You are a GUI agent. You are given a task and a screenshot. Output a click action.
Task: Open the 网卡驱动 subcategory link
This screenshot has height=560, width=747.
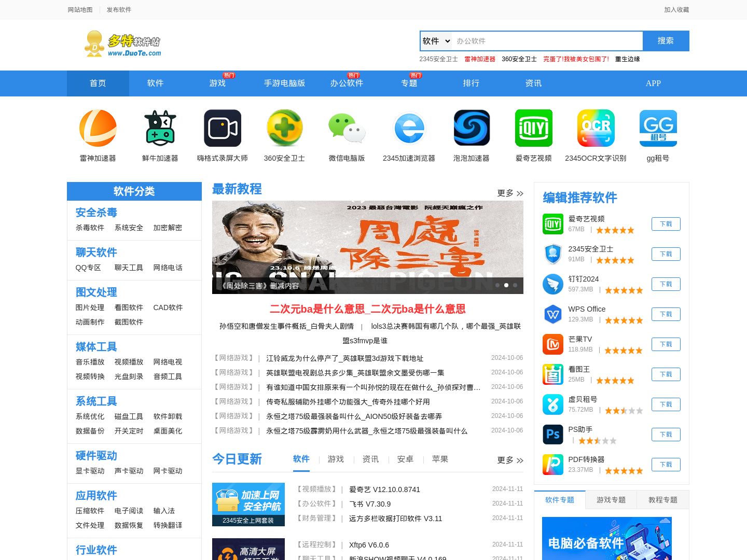point(168,471)
